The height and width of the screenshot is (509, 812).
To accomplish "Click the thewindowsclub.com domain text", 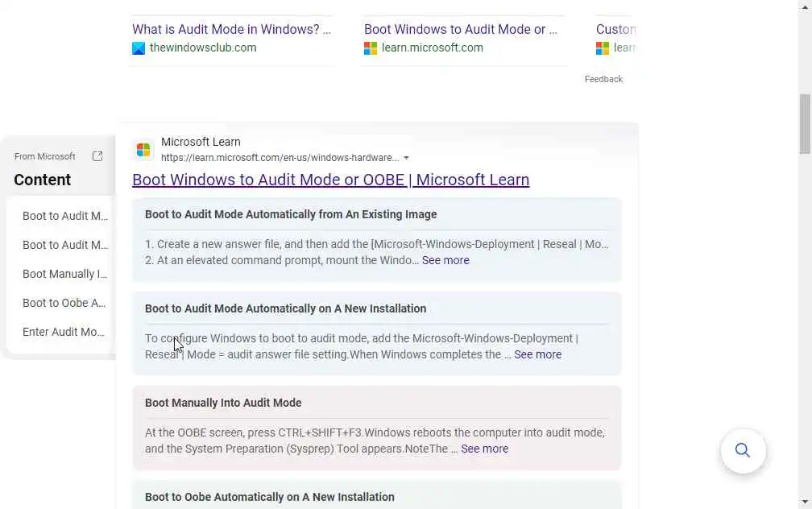I will point(203,48).
